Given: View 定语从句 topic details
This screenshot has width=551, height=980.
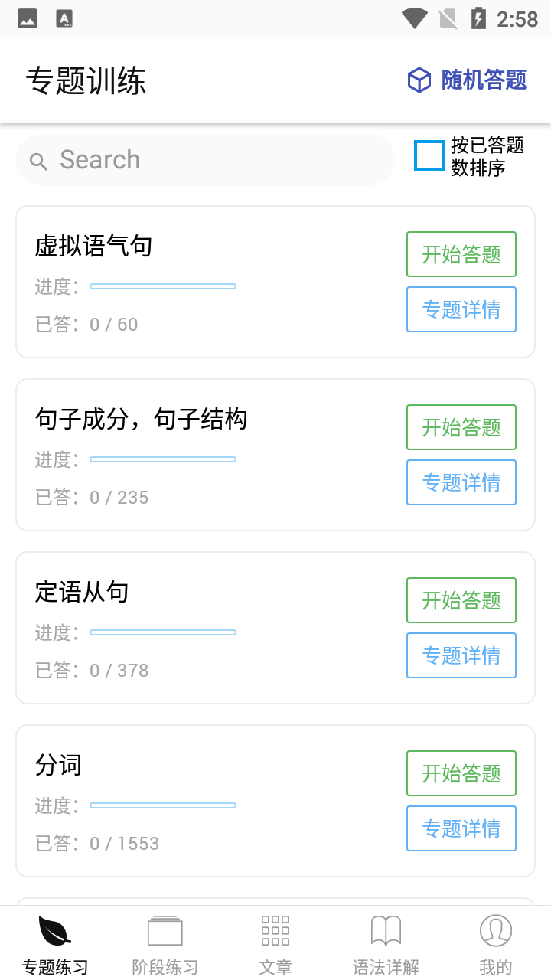Looking at the screenshot, I should 461,655.
